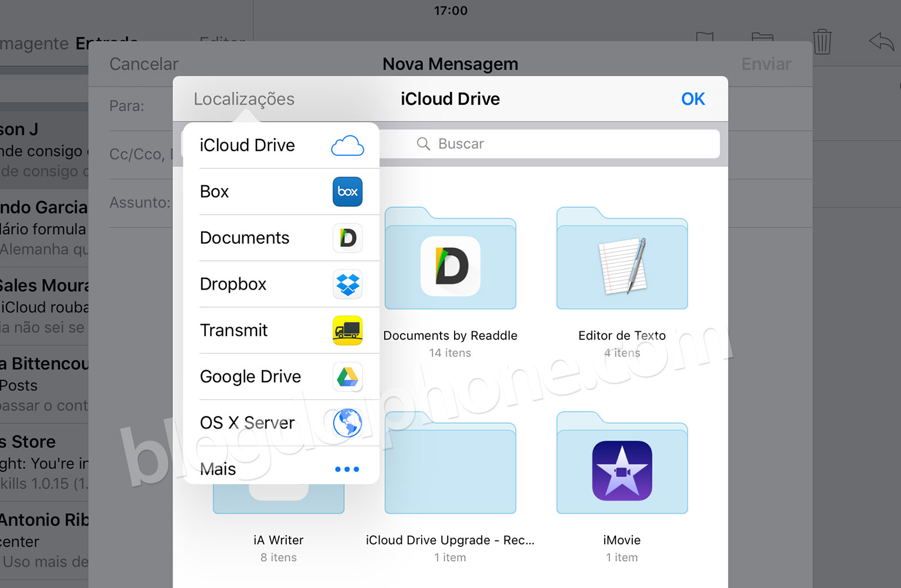Tap the search magnifier icon

point(423,144)
